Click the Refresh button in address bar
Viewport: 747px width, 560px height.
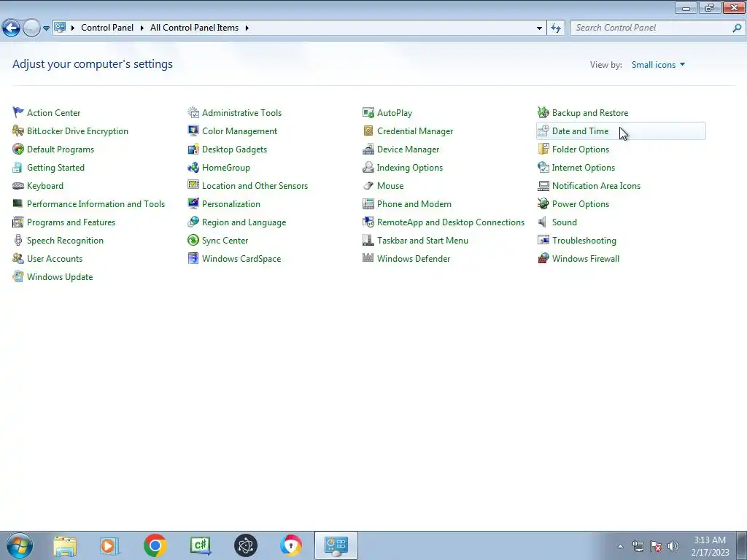pyautogui.click(x=555, y=28)
